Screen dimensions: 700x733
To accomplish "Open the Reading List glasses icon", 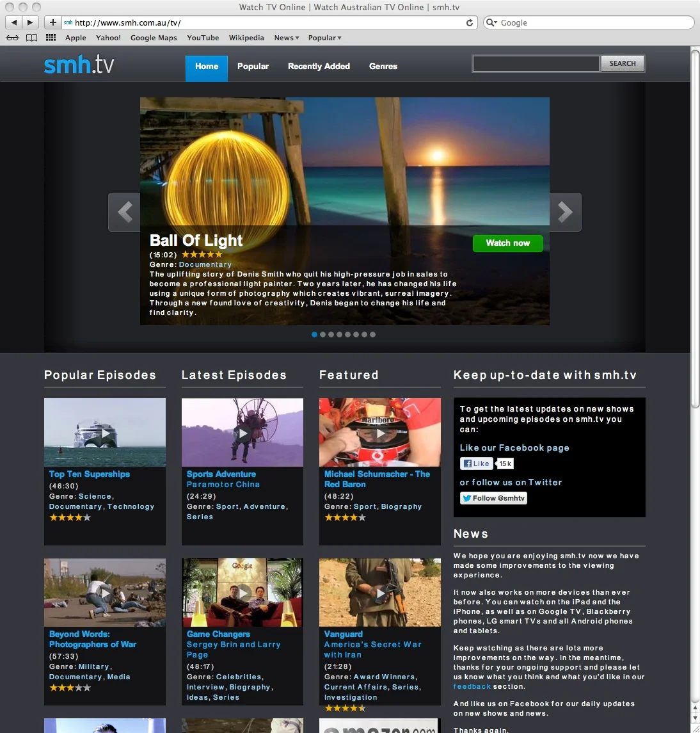I will 13,38.
